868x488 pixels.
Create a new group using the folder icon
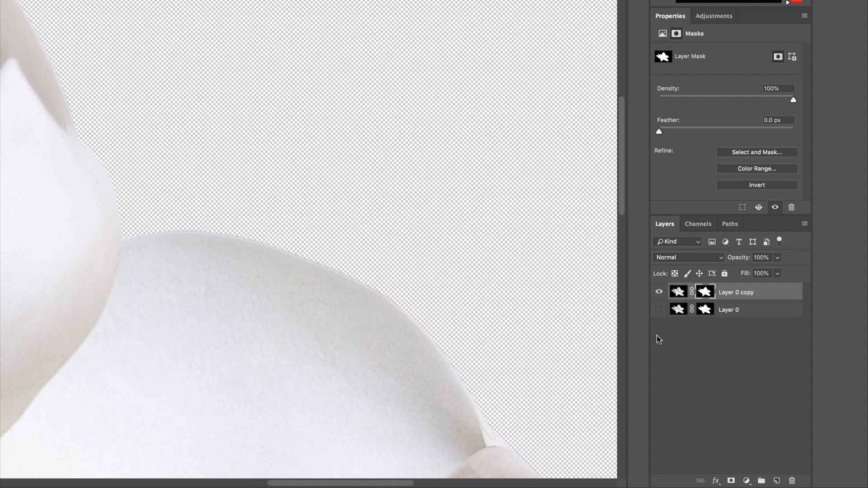click(762, 481)
